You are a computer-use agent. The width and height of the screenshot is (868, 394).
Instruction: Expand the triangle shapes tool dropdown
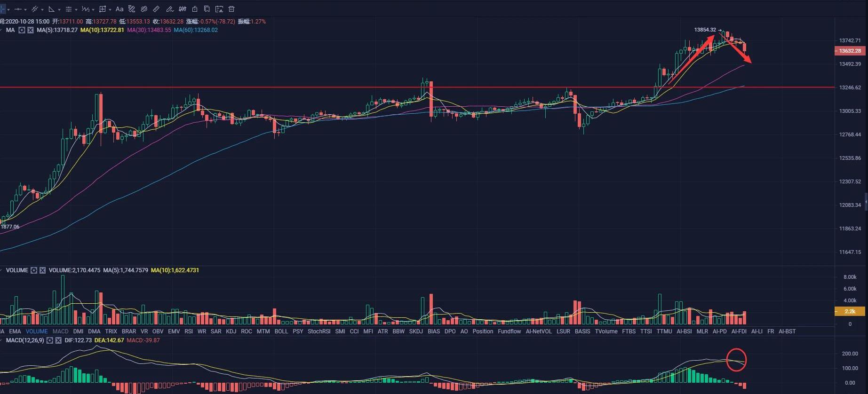(x=59, y=9)
